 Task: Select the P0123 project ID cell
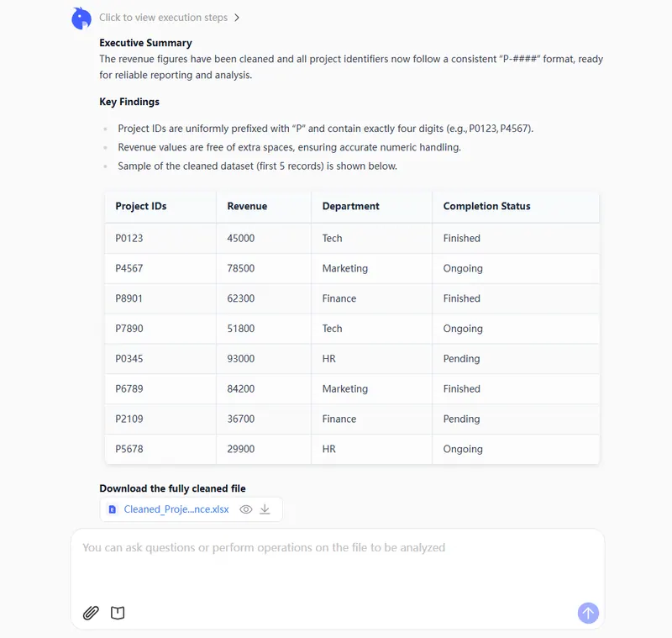click(x=129, y=238)
